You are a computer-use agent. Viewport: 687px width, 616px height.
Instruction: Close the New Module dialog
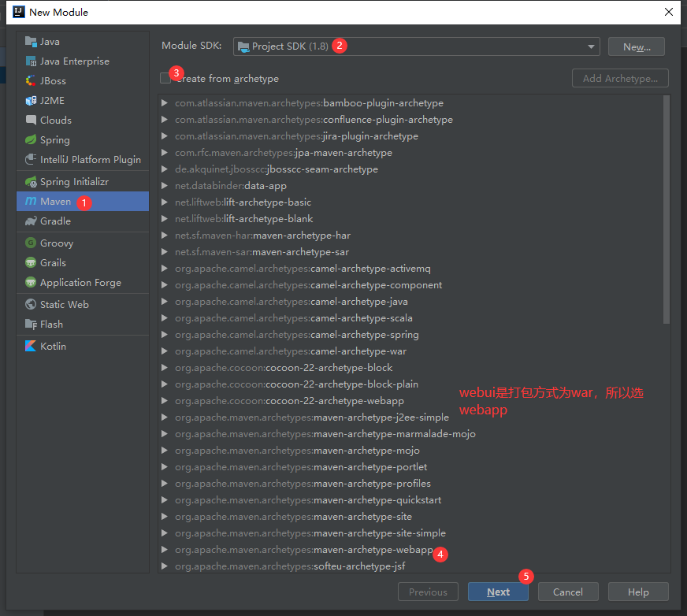point(669,12)
